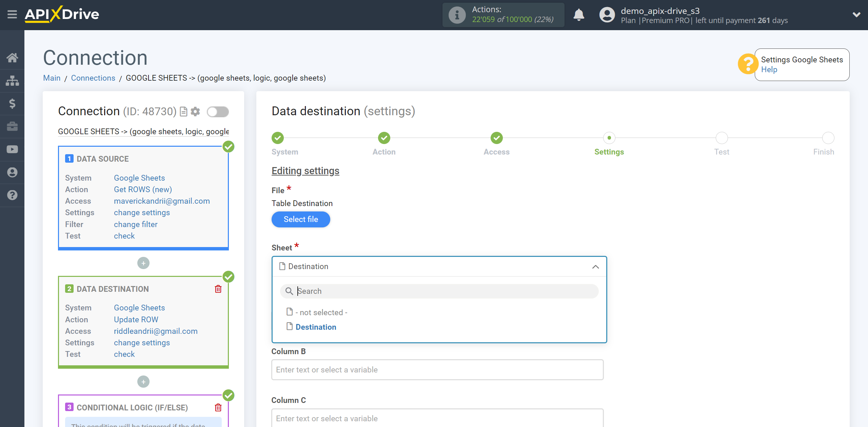Add a step after Data Source
Viewport: 868px width, 427px height.
[x=143, y=263]
